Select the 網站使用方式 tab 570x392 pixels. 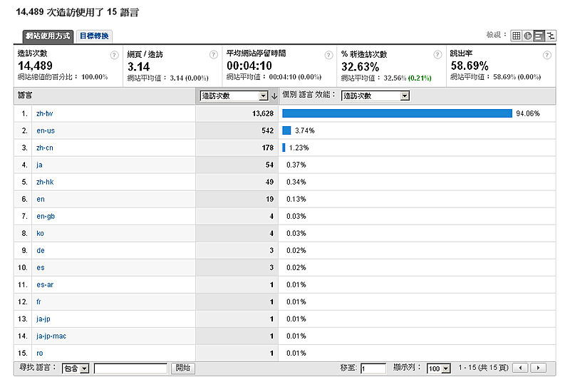point(48,36)
